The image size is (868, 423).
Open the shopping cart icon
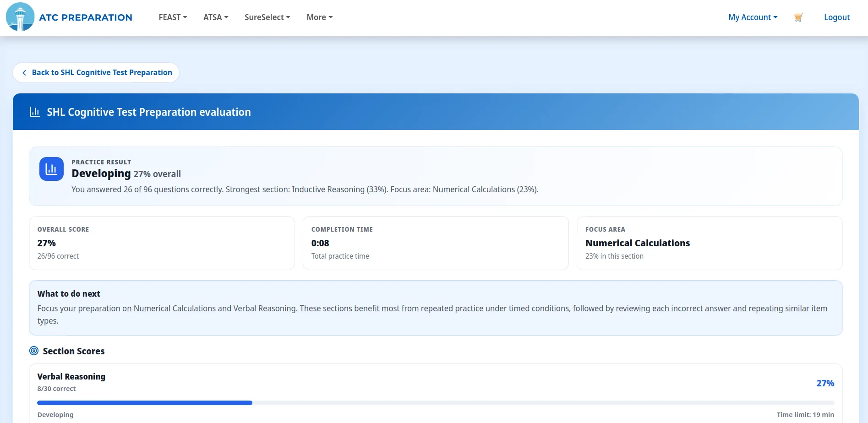pyautogui.click(x=798, y=17)
